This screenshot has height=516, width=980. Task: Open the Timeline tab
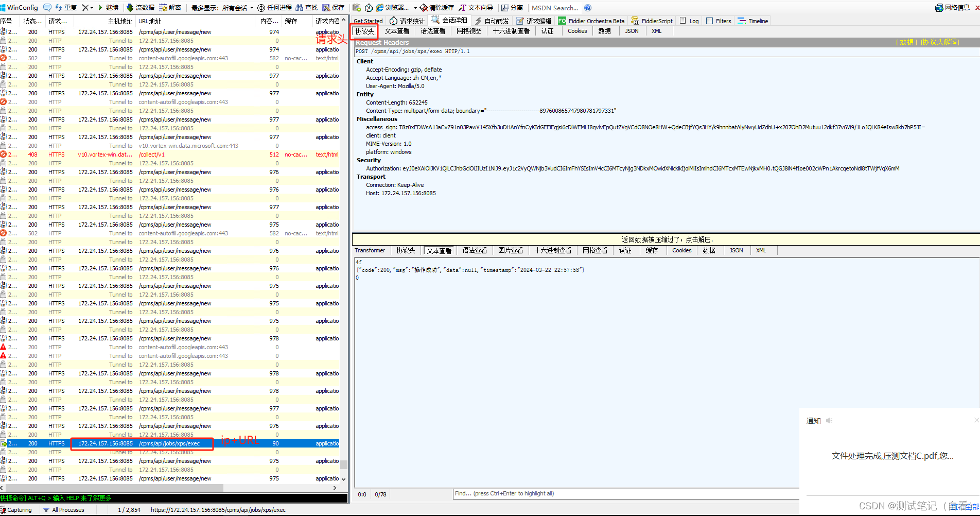753,21
